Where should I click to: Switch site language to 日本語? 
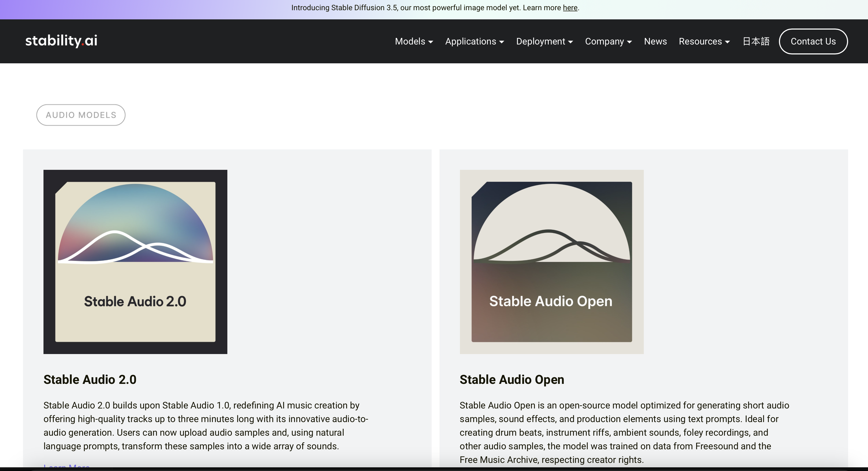[x=755, y=41]
